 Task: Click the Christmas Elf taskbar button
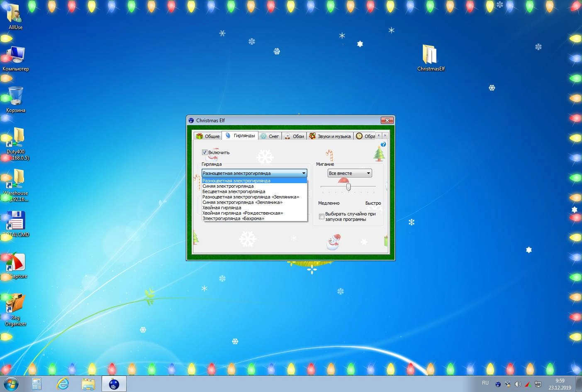click(114, 384)
